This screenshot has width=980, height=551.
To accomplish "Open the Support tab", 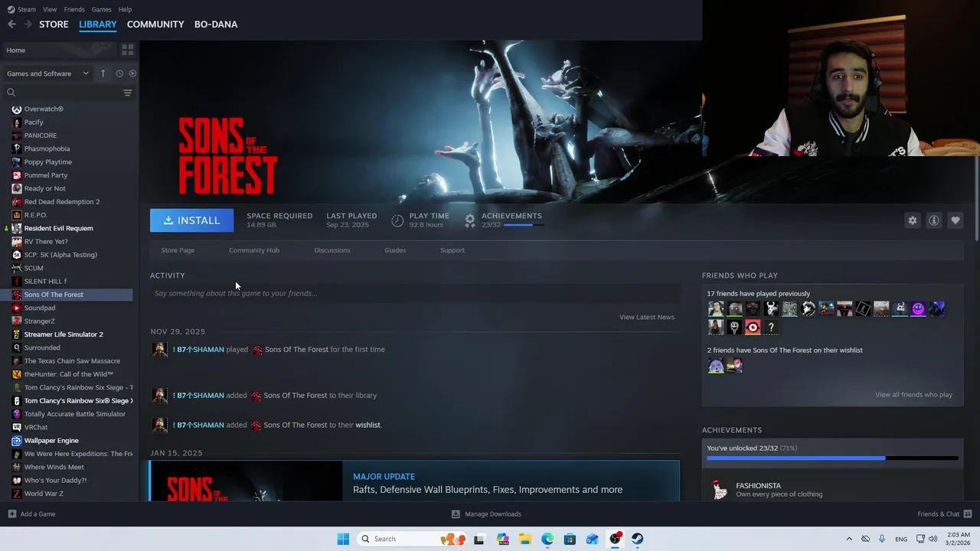I will point(452,250).
